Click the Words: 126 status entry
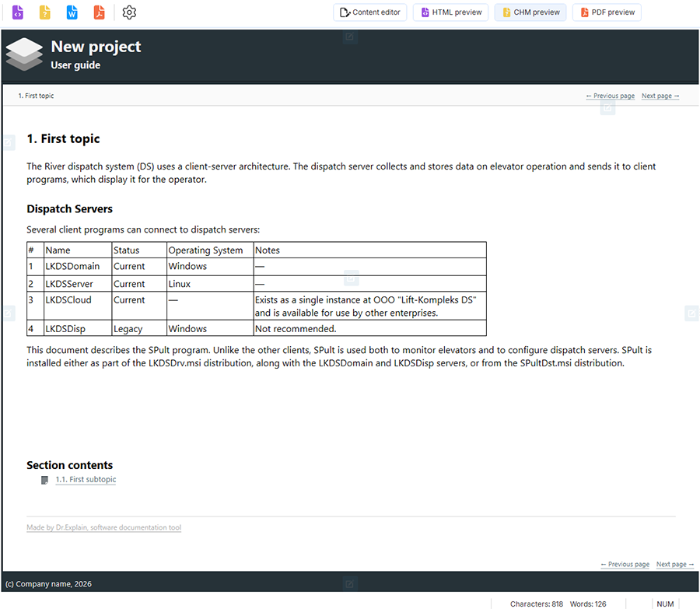This screenshot has height=609, width=700. click(x=588, y=604)
